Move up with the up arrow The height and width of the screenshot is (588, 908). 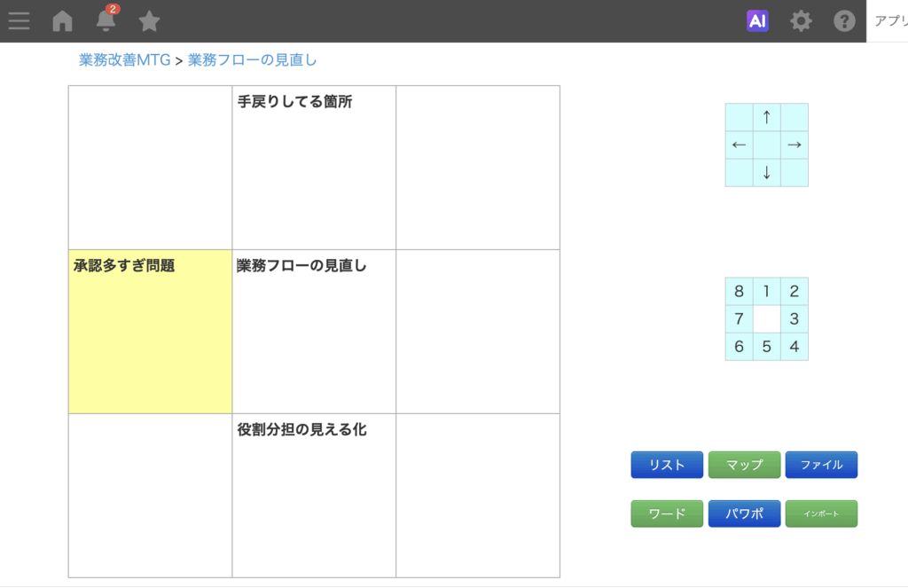pyautogui.click(x=766, y=117)
